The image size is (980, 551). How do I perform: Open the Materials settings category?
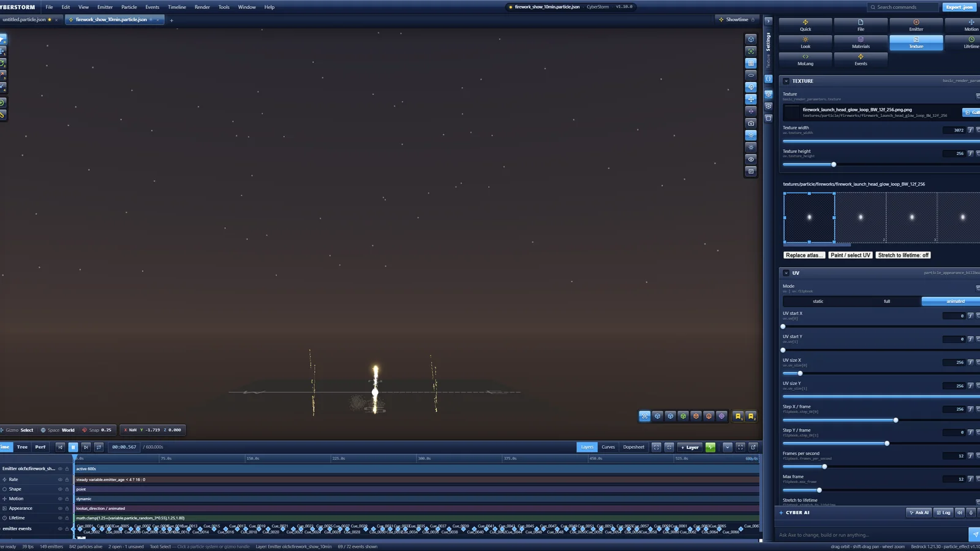[861, 43]
